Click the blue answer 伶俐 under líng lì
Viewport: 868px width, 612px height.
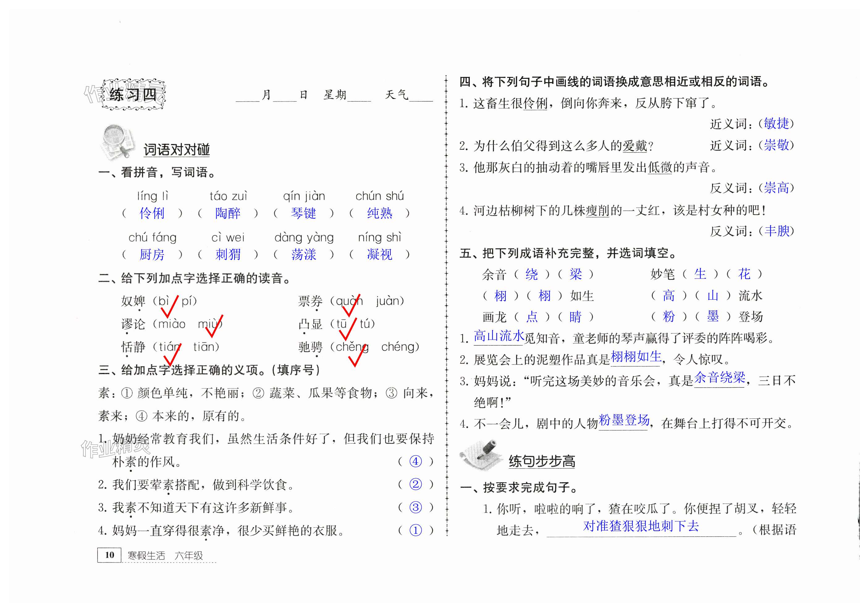[x=152, y=213]
